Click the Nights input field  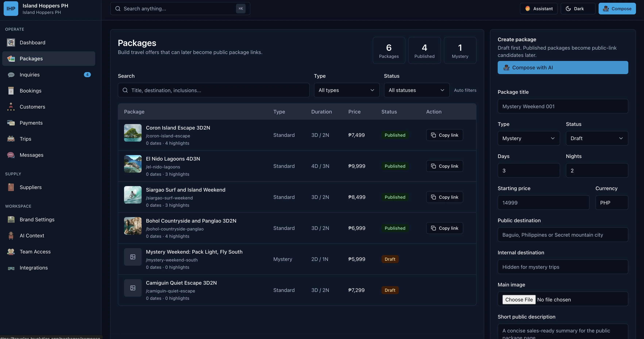pyautogui.click(x=597, y=170)
